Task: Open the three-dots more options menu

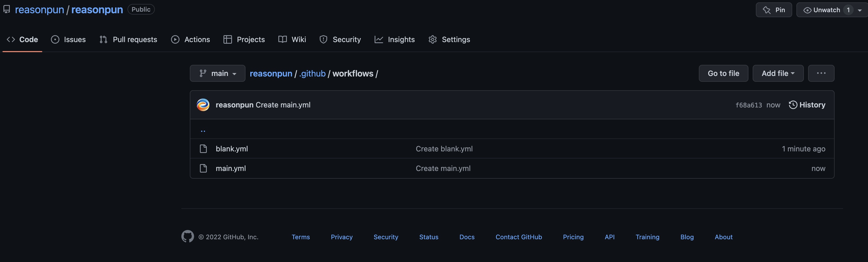Action: [x=821, y=73]
